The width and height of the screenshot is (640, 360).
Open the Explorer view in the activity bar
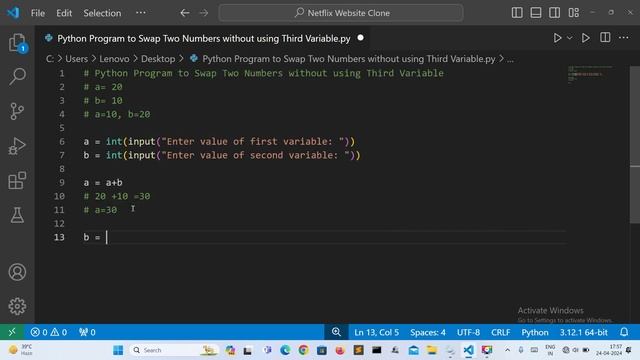click(17, 42)
